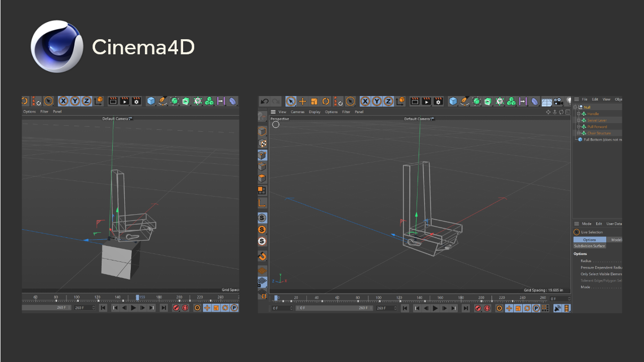Toggle X axis lock in right window
644x362 pixels.
pyautogui.click(x=365, y=102)
